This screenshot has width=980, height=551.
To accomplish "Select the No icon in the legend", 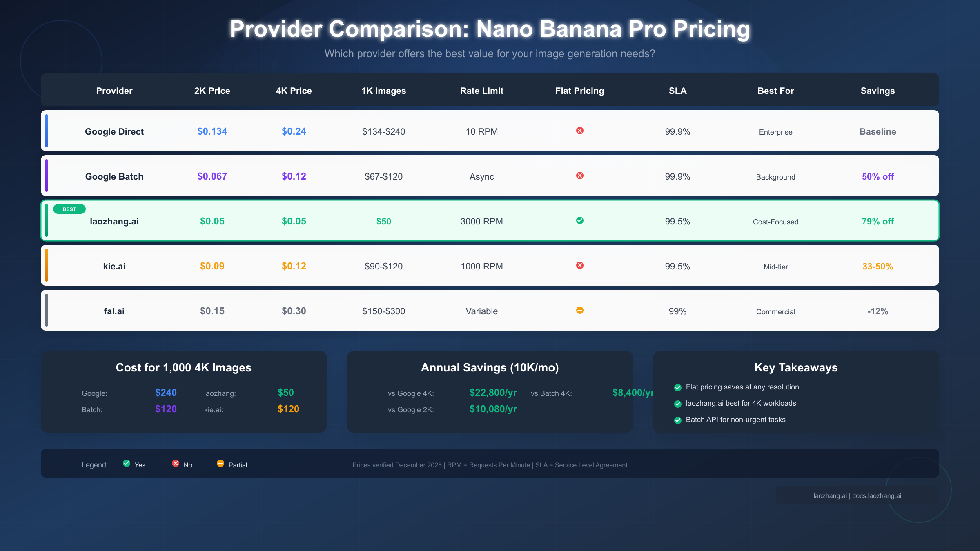I will [176, 463].
